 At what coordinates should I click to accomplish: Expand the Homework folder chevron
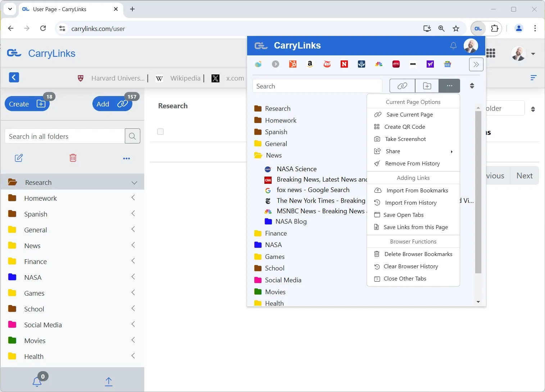click(133, 198)
